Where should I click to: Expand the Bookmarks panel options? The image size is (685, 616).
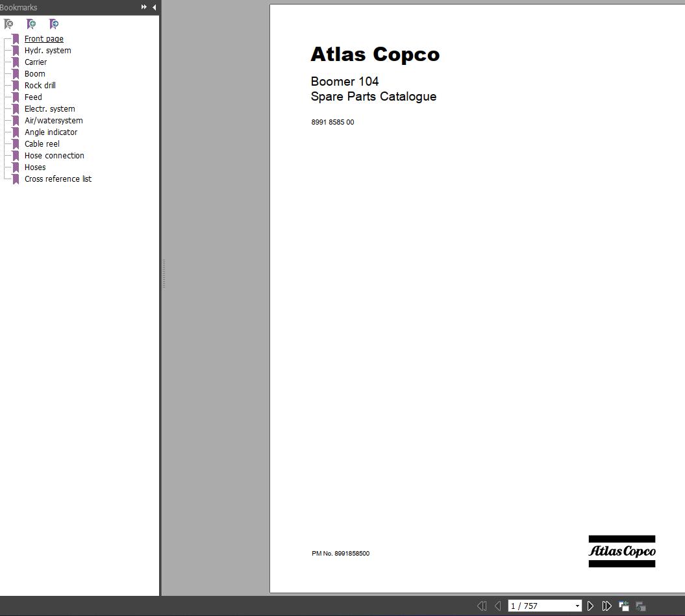point(143,7)
